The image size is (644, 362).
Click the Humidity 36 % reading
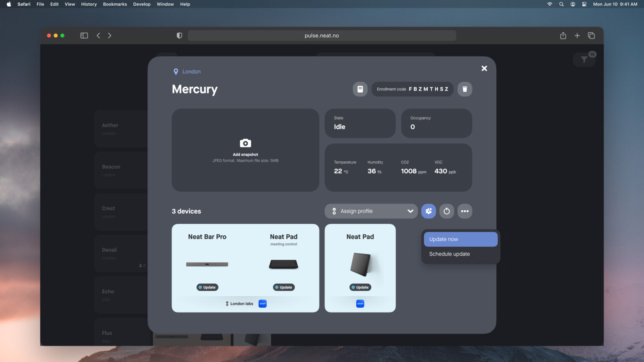pyautogui.click(x=375, y=168)
